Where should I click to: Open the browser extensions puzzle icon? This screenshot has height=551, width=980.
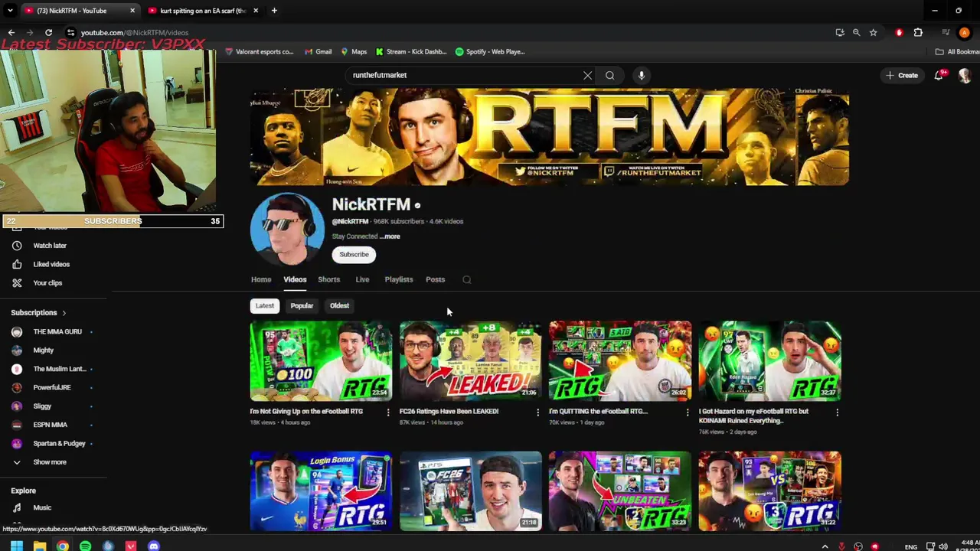(x=918, y=32)
